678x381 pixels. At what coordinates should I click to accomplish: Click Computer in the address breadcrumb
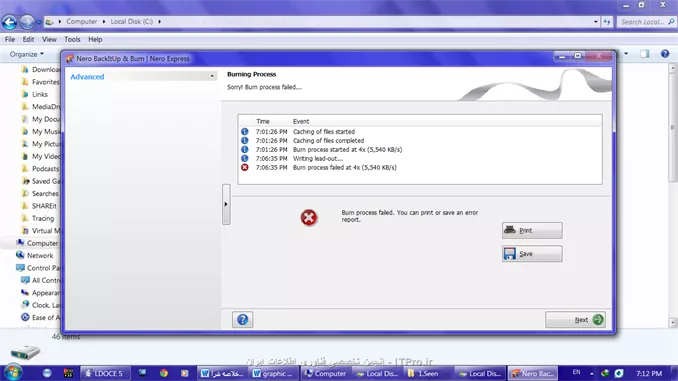click(x=82, y=22)
